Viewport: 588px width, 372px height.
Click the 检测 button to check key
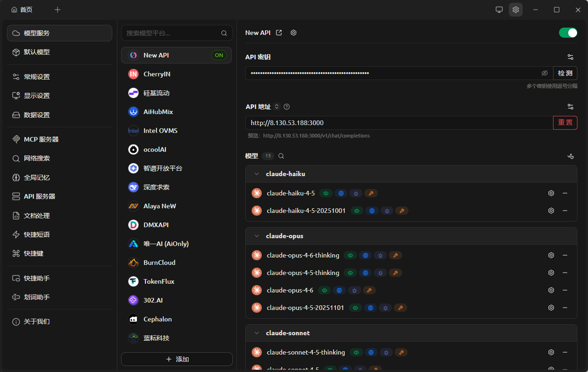point(565,73)
